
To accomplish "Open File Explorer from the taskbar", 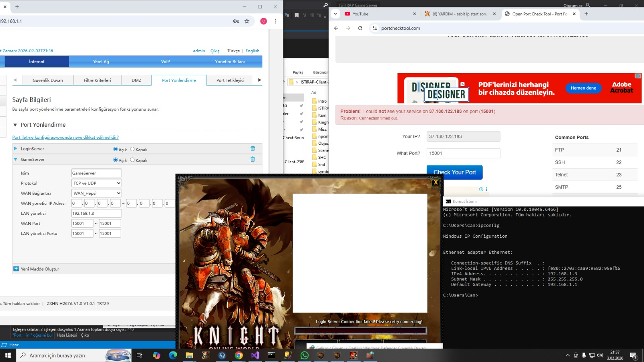I will pos(189,355).
